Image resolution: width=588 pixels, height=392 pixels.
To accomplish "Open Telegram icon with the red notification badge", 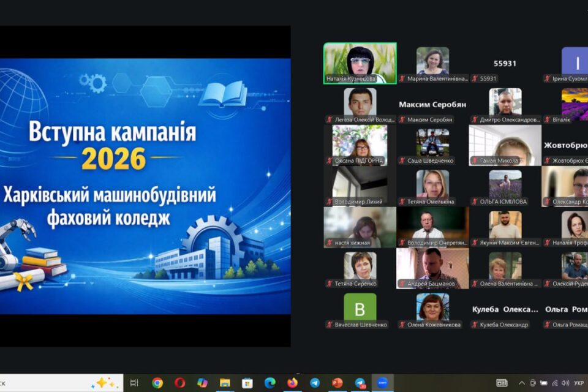I will (x=360, y=383).
